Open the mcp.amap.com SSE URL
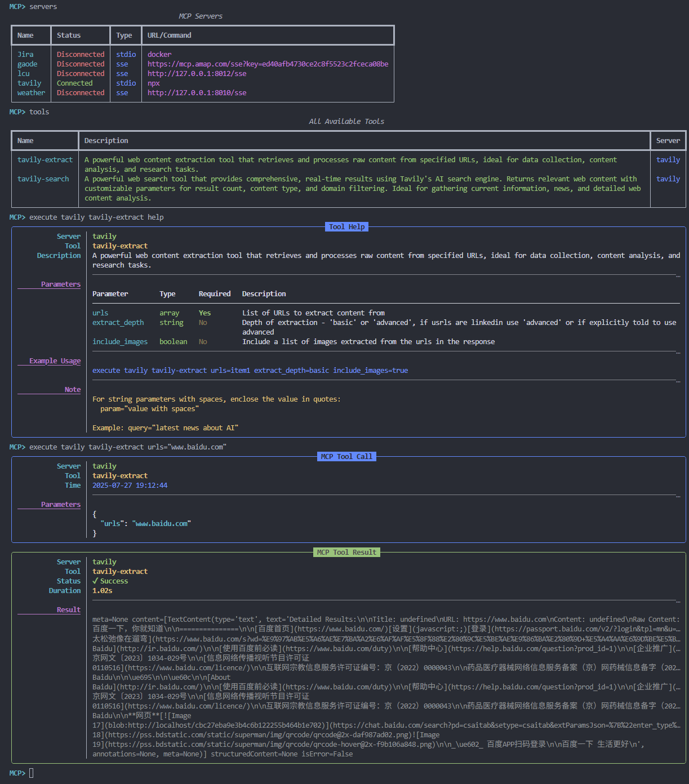The width and height of the screenshot is (689, 784). tap(268, 64)
